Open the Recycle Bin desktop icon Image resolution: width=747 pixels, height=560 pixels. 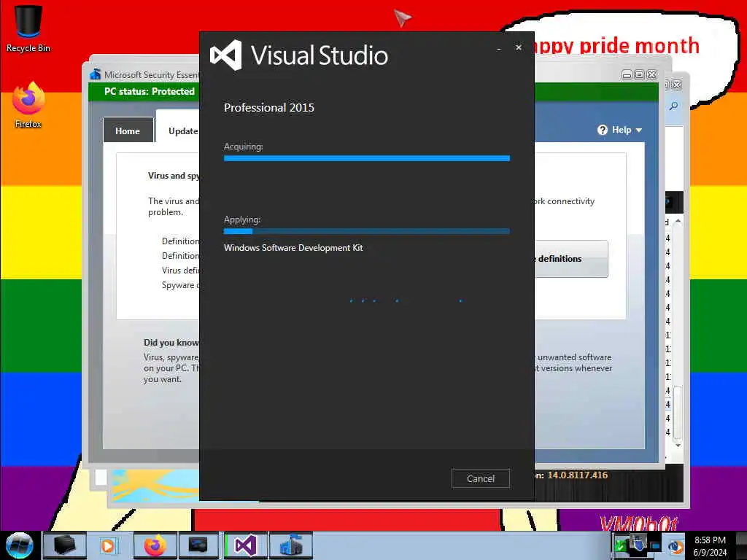(28, 28)
